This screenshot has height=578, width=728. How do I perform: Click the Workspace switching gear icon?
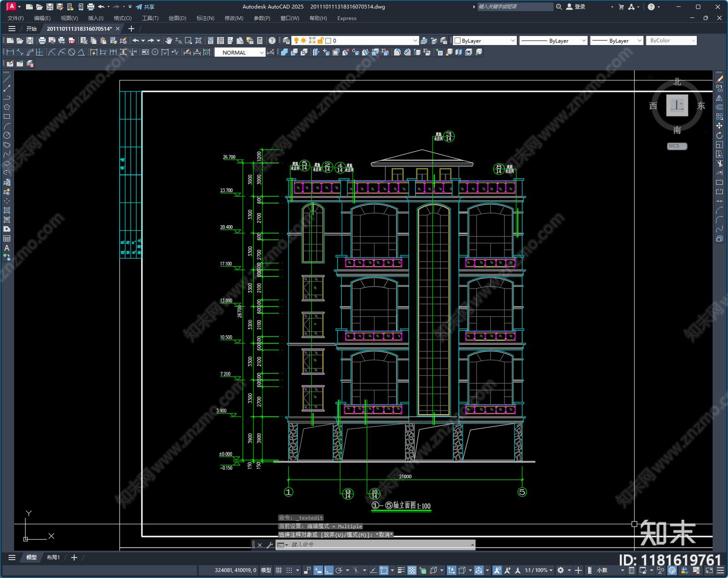561,570
